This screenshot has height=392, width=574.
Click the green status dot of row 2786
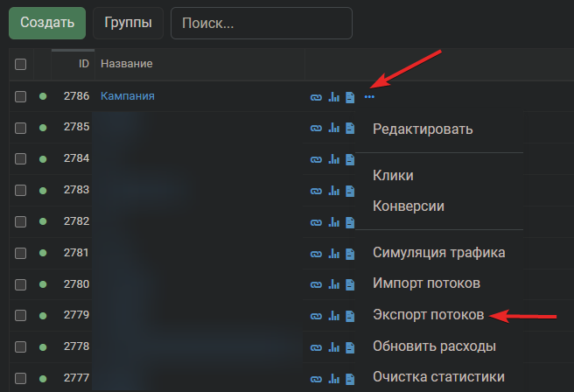pyautogui.click(x=43, y=96)
